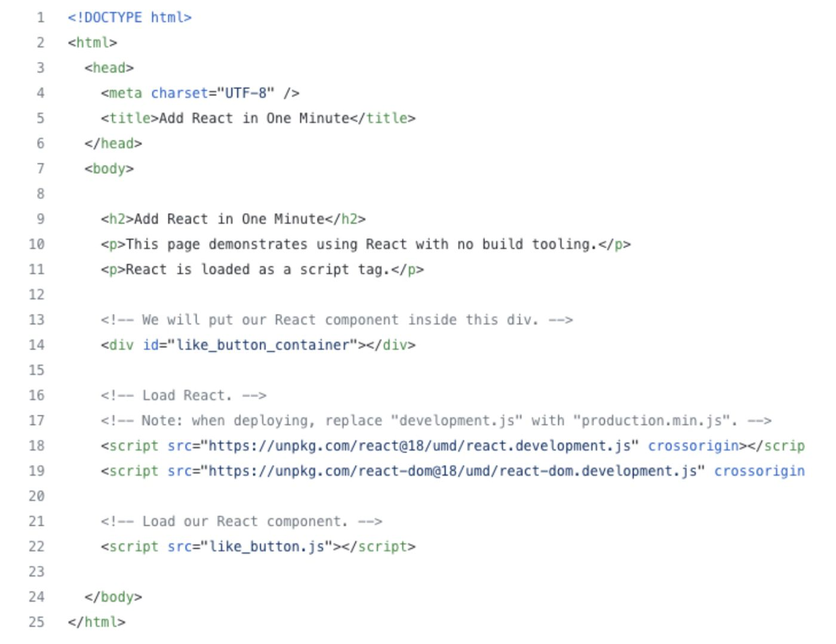
Task: Click the unpkg react.development.js URL
Action: 419,446
